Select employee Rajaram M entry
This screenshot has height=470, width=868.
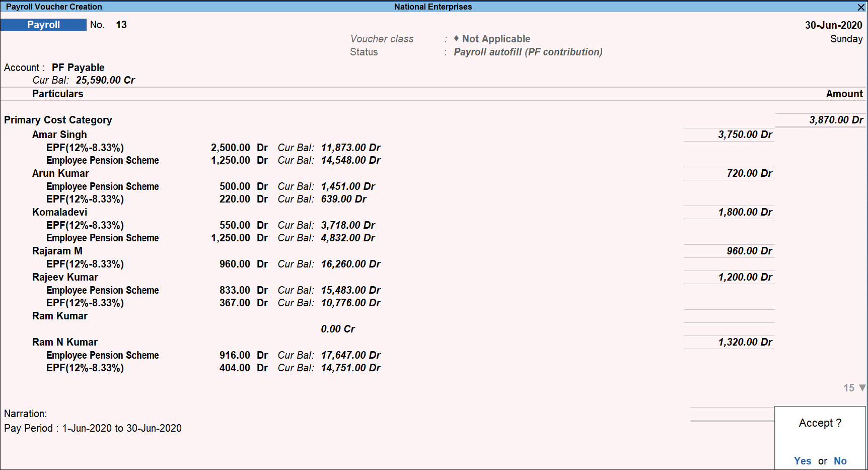pyautogui.click(x=57, y=251)
